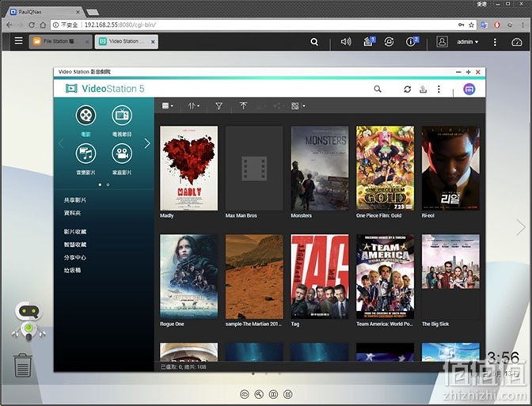Click the Monsters title text
532x406 pixels.
[302, 216]
